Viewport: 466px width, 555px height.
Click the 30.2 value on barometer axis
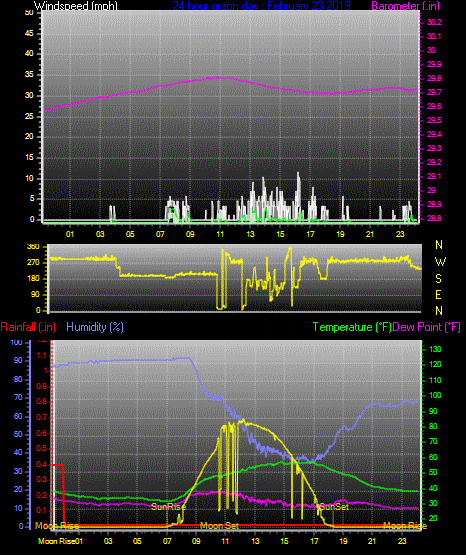coord(434,22)
